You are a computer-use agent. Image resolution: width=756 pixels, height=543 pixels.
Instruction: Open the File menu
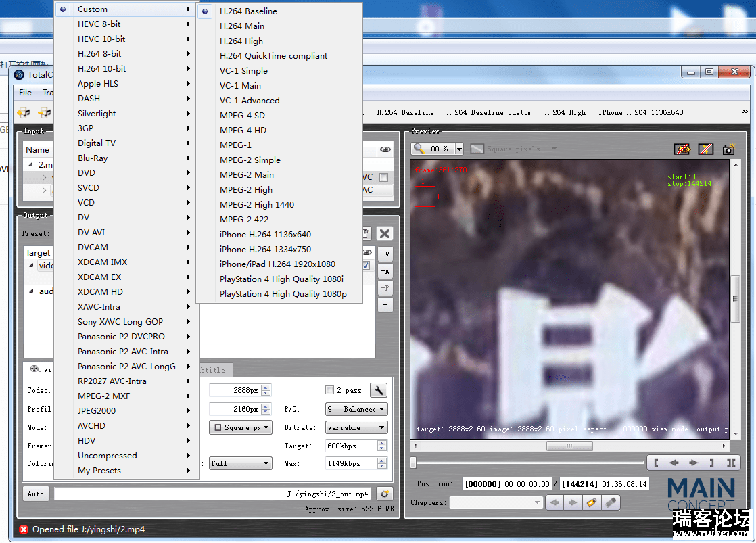[x=25, y=92]
